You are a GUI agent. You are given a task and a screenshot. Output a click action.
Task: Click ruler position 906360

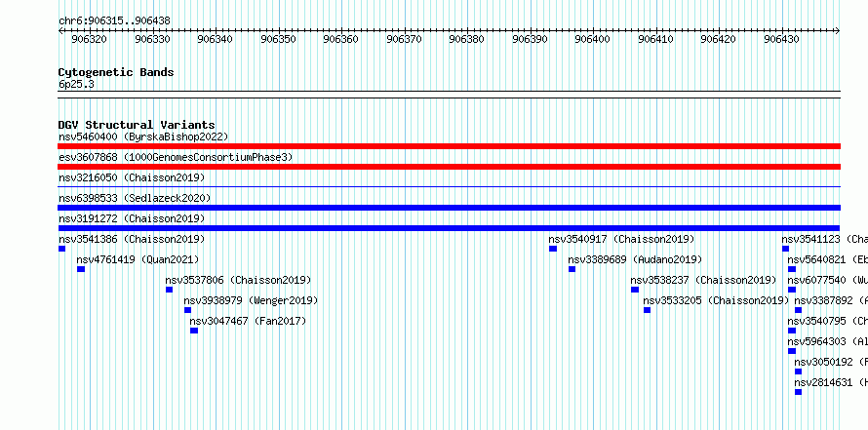(x=341, y=39)
